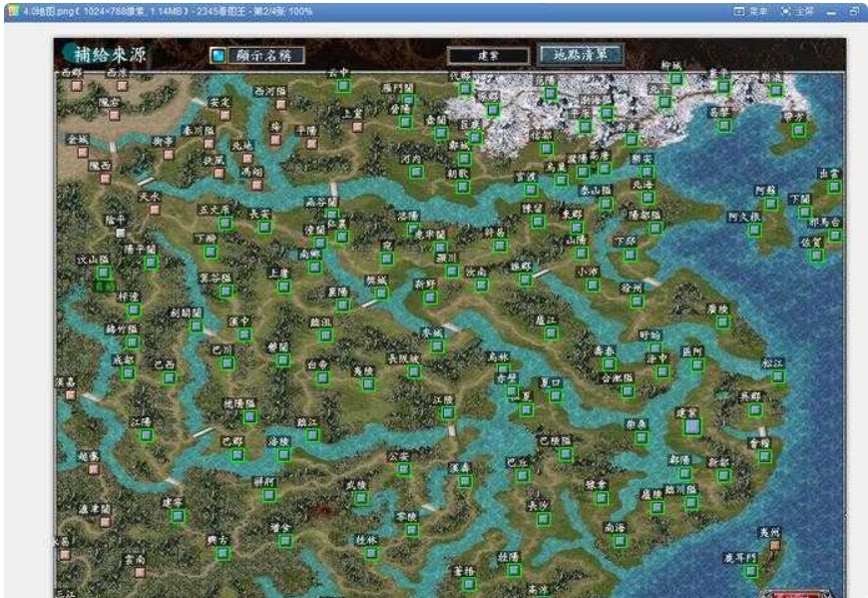
Task: Select the 徐州 city marker
Action: click(638, 300)
